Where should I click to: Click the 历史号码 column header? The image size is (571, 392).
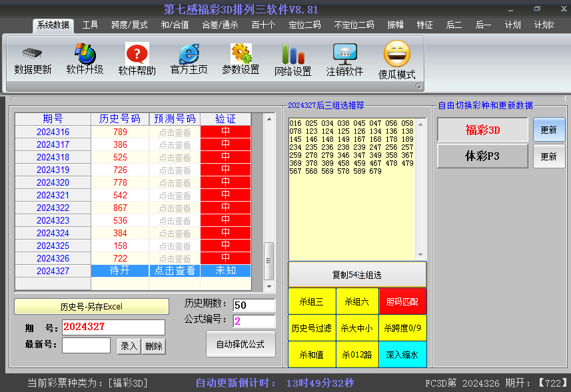click(120, 119)
